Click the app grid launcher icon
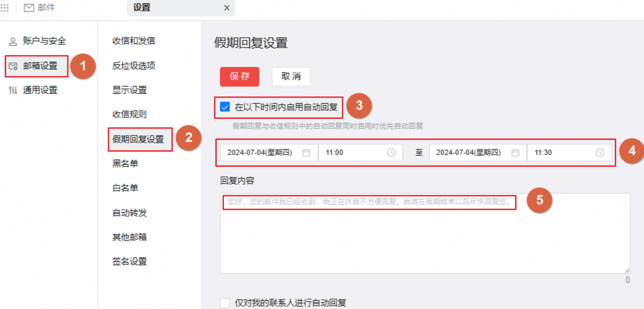This screenshot has width=644, height=309. pos(5,8)
